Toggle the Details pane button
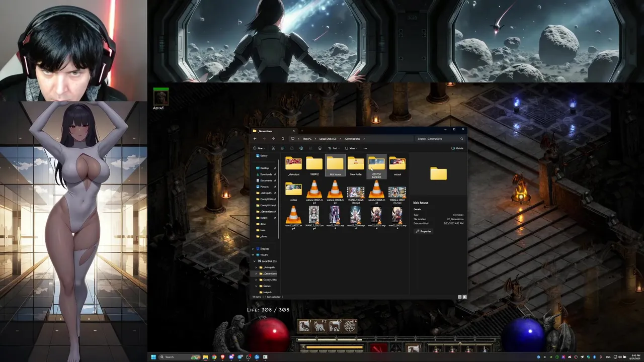Screen dimensions: 644x362 pos(457,148)
